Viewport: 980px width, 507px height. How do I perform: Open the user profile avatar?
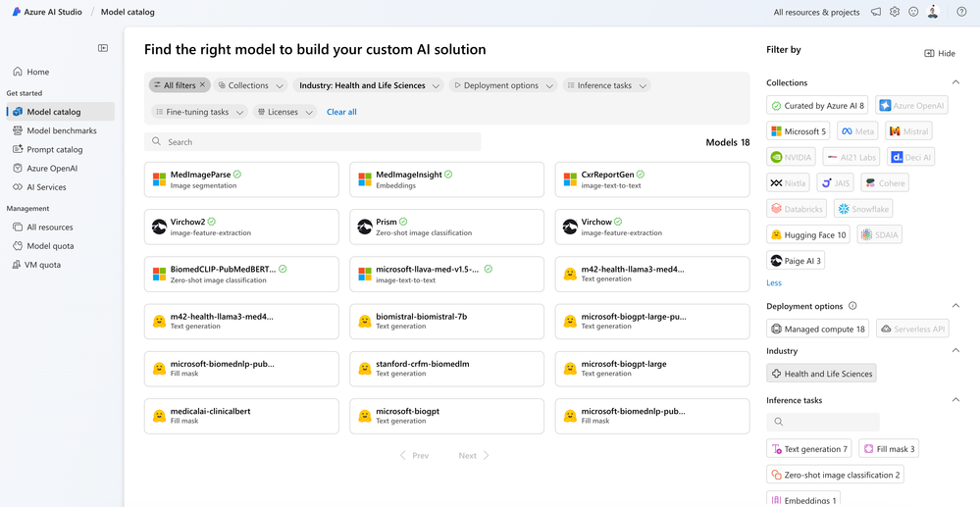click(x=933, y=12)
